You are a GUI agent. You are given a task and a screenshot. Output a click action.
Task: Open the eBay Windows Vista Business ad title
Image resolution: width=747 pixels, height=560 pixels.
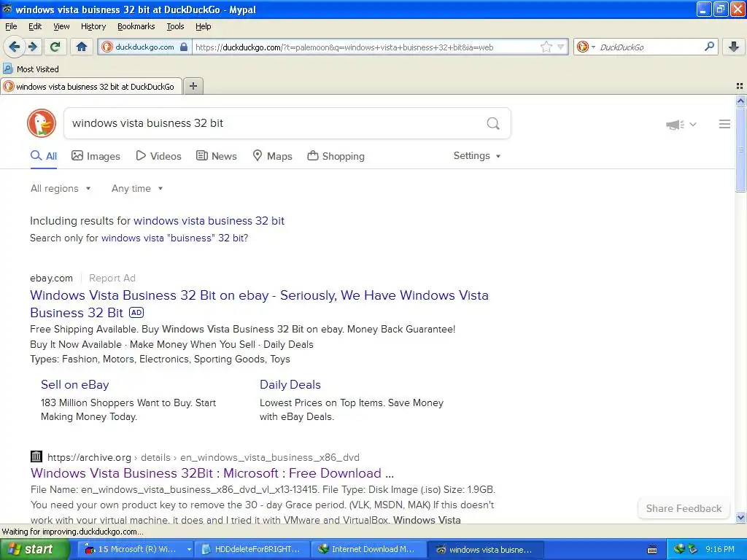259,304
